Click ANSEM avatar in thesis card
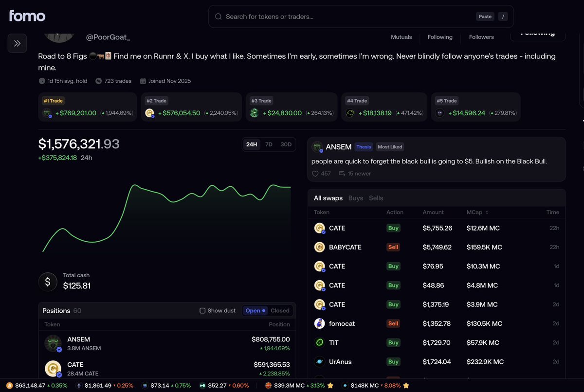 (317, 147)
